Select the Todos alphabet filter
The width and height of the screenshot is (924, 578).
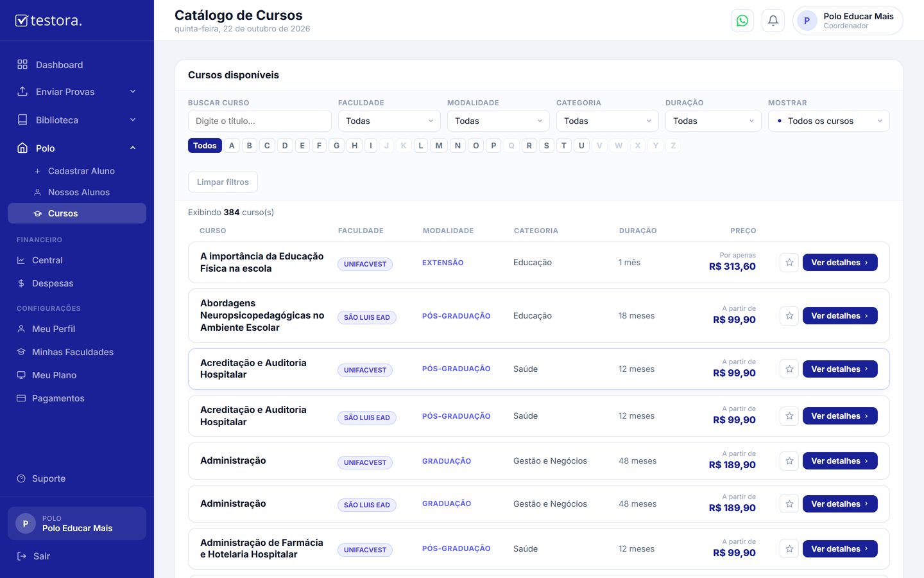pos(205,146)
